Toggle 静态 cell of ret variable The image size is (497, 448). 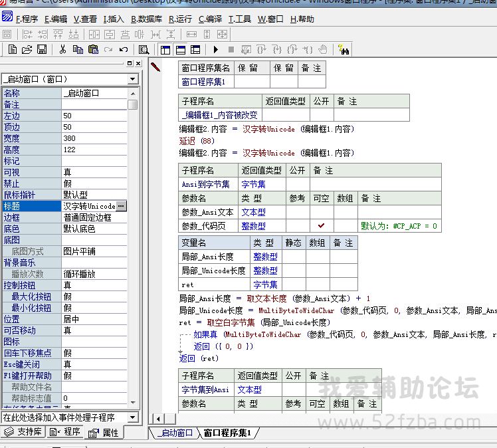tap(294, 284)
